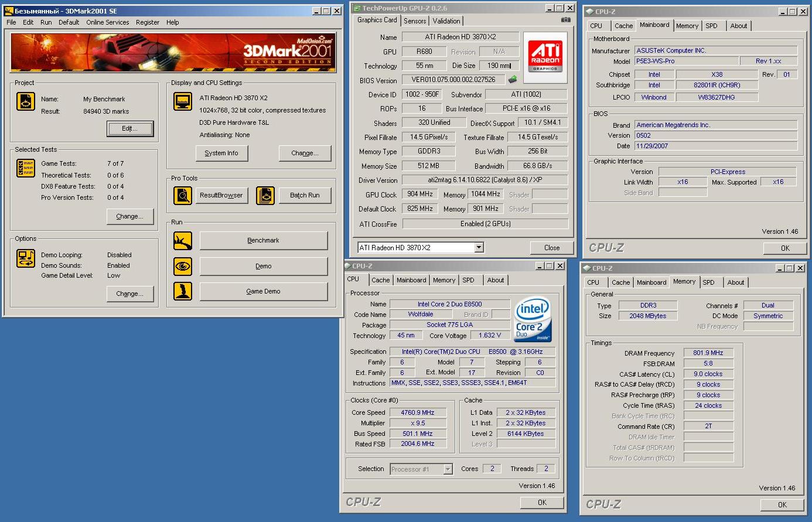The height and width of the screenshot is (522, 812).
Task: Click OK in the CPU-Z Memory-tab window
Action: coord(782,505)
